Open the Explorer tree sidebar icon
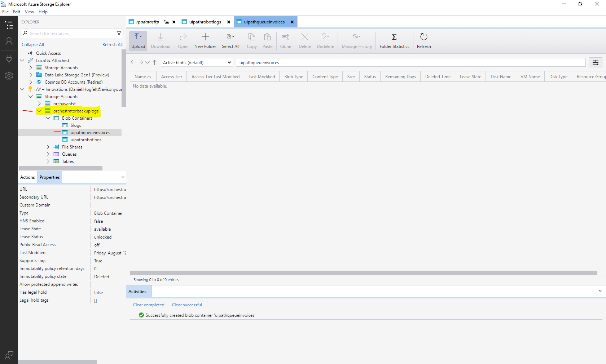 [9, 25]
